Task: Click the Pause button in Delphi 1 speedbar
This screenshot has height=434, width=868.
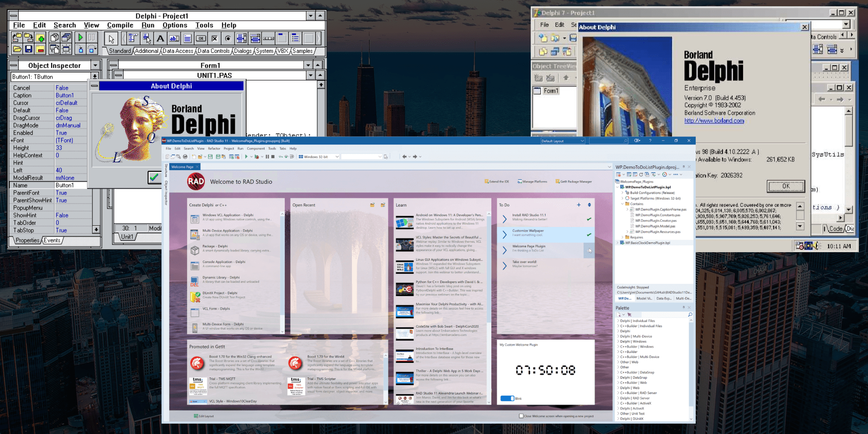Action: (92, 38)
